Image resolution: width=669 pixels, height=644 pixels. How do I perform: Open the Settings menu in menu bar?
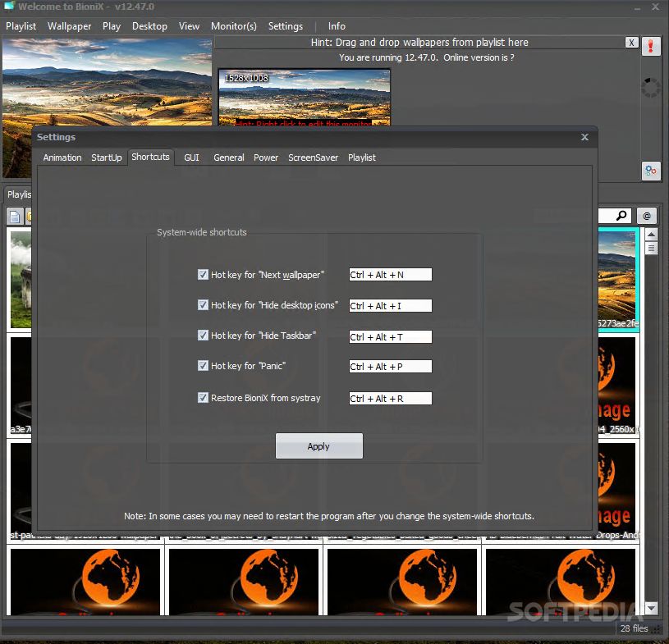(286, 26)
